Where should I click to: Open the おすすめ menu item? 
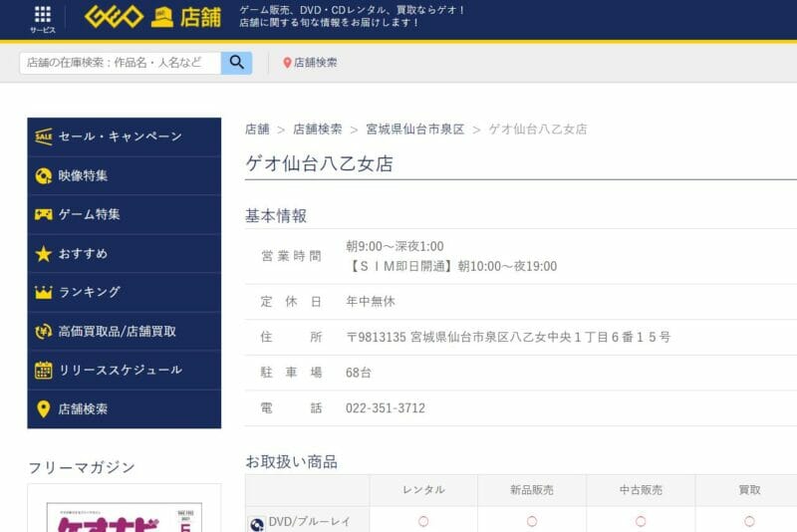click(124, 254)
